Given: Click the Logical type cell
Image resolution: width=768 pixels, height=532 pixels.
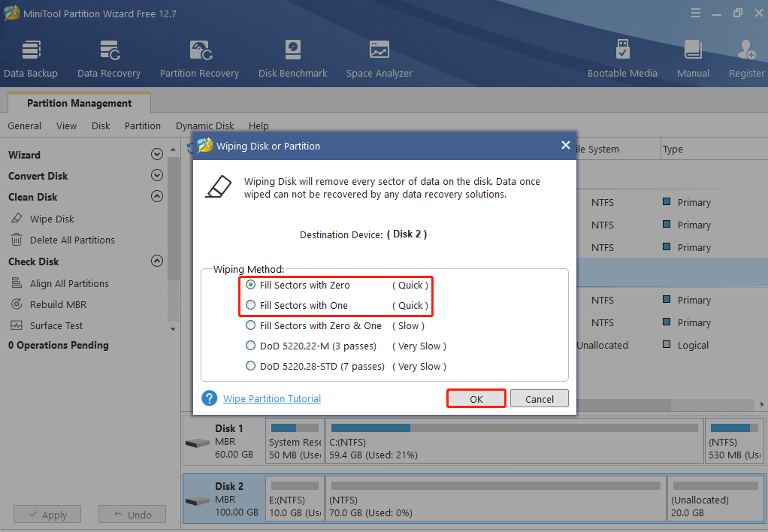Looking at the screenshot, I should click(x=693, y=345).
